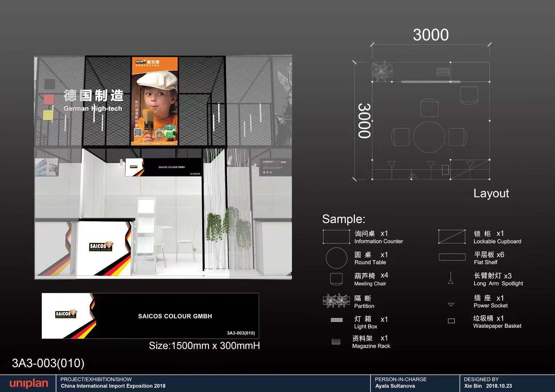The width and height of the screenshot is (555, 392).
Task: Click the name "Ayala Sultanova"
Action: 395,386
